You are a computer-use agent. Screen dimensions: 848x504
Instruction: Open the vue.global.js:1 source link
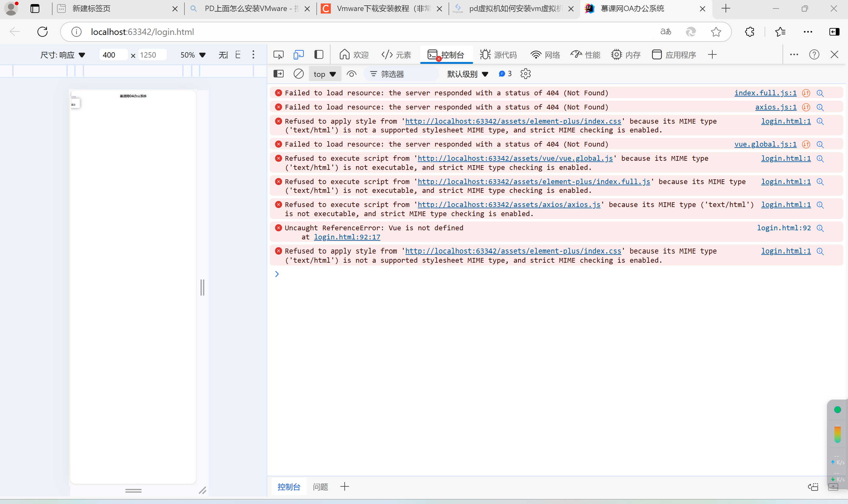tap(765, 144)
